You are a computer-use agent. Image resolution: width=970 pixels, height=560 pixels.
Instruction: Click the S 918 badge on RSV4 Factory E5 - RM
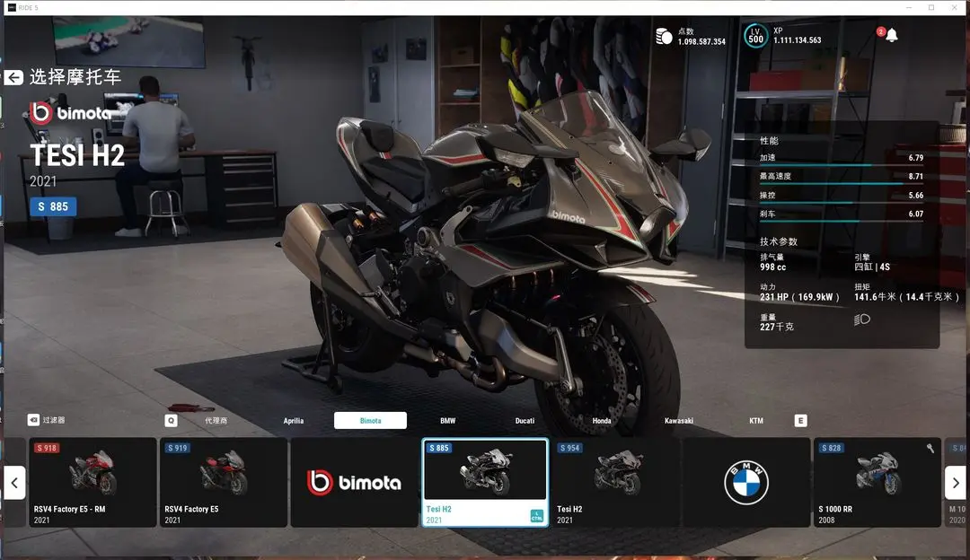tap(47, 448)
